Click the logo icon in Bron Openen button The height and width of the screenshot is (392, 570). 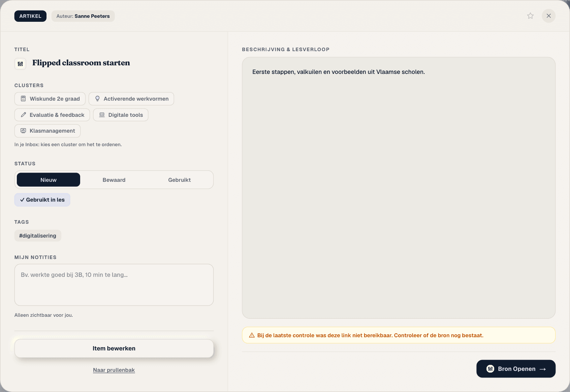(490, 369)
